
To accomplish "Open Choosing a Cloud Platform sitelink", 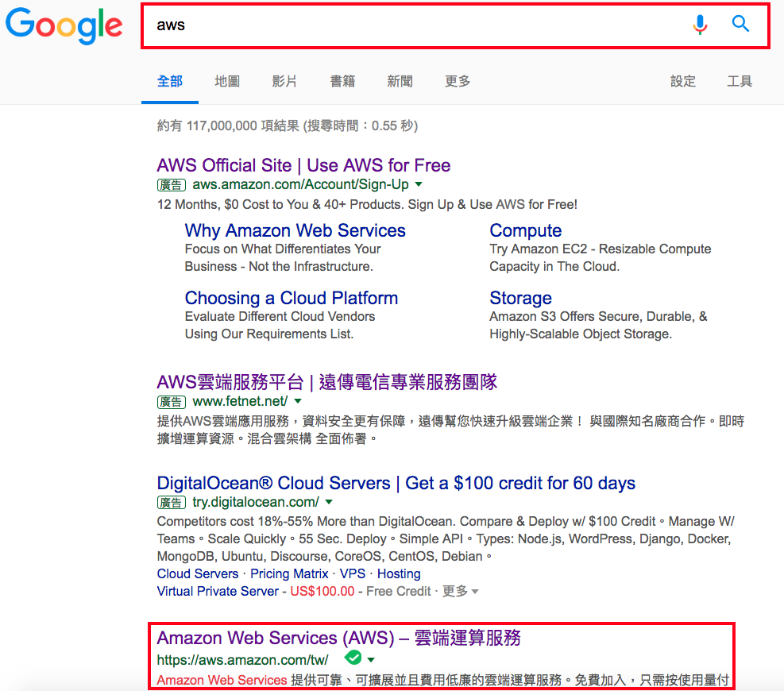I will [292, 298].
